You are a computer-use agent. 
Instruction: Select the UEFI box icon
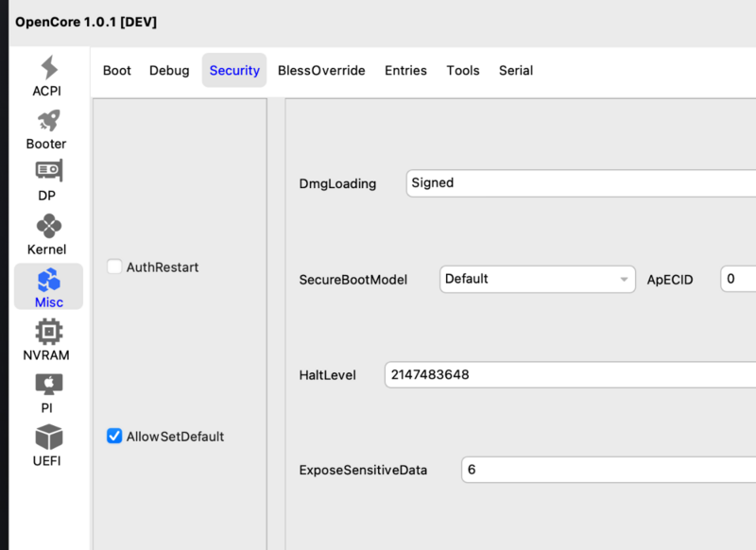tap(49, 438)
